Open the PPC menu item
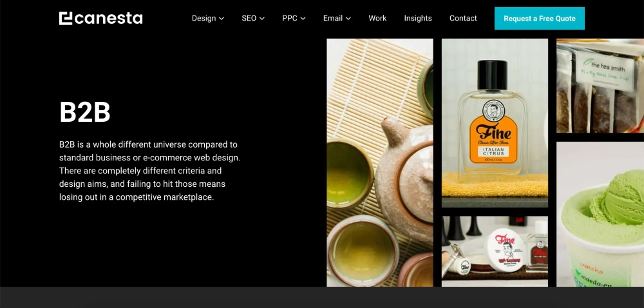This screenshot has height=308, width=644. pos(290,18)
